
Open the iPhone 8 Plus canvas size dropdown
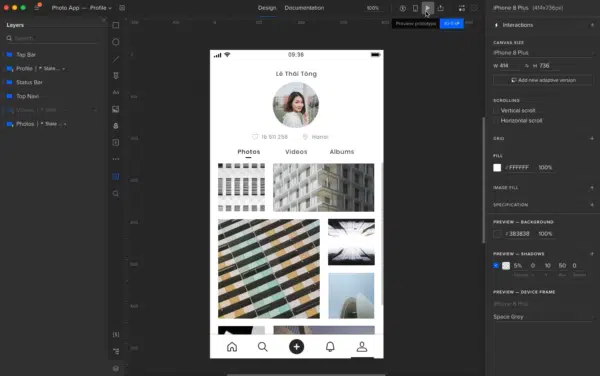pos(543,53)
